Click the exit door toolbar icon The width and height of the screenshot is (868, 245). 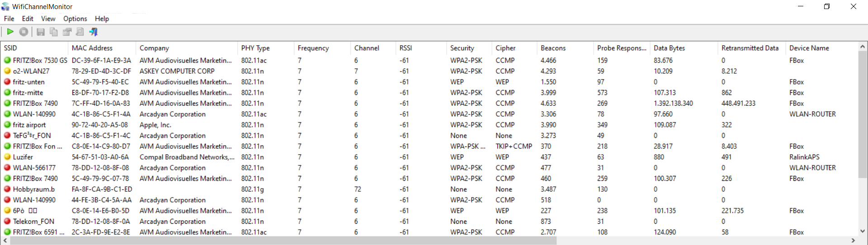coord(94,32)
